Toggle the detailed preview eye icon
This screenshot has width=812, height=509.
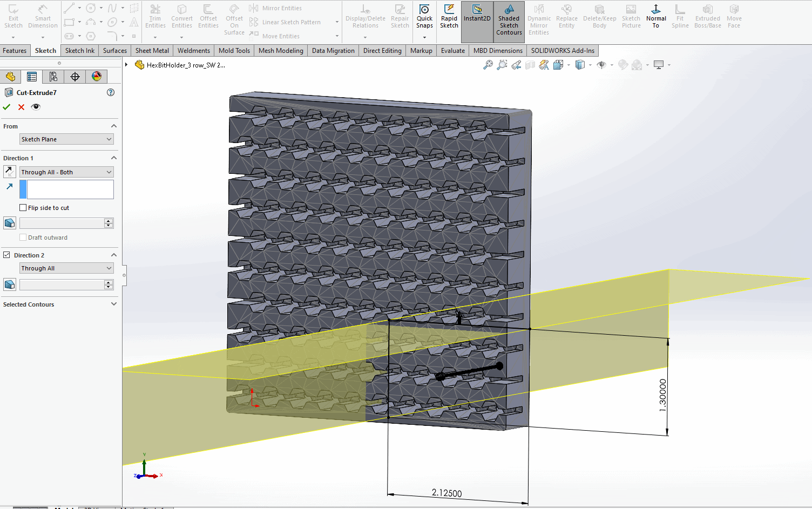pos(36,107)
